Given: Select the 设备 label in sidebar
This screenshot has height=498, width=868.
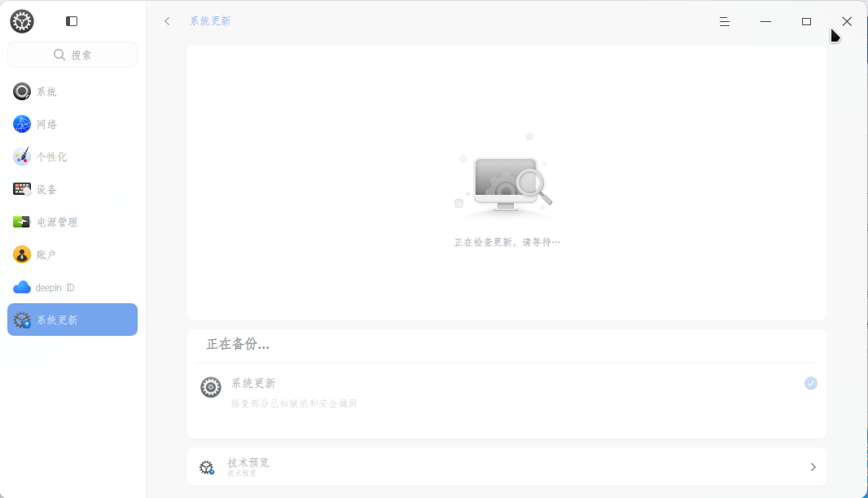Looking at the screenshot, I should [x=46, y=190].
